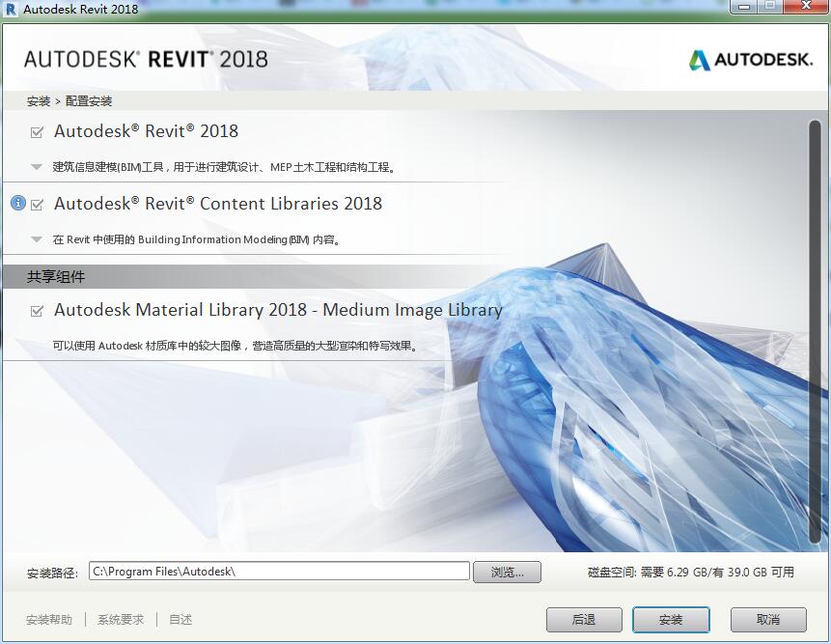Uncheck Autodesk Material Library 2018 Medium Image Library
Screen dimensions: 831x644
(36, 311)
